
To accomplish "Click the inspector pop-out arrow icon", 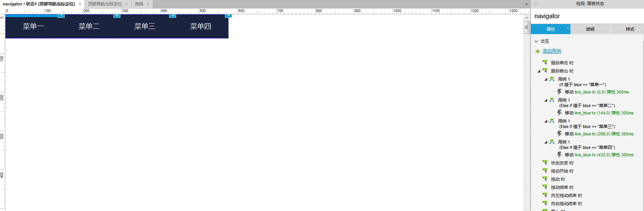I will (536, 3).
